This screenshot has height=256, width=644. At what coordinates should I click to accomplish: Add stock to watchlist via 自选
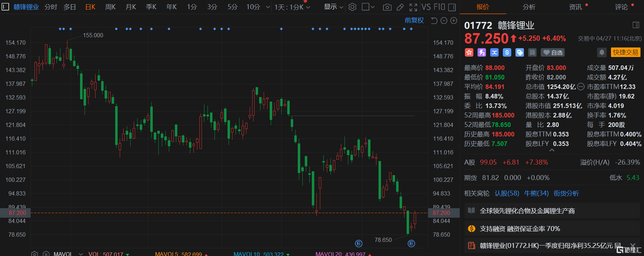pyautogui.click(x=553, y=52)
